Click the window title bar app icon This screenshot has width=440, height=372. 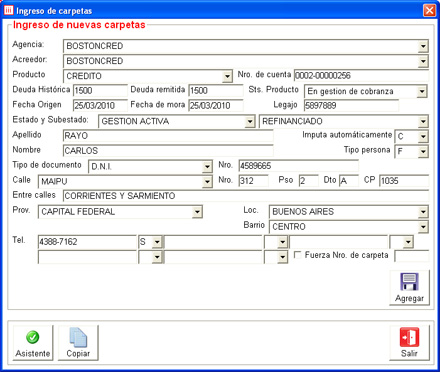point(9,10)
